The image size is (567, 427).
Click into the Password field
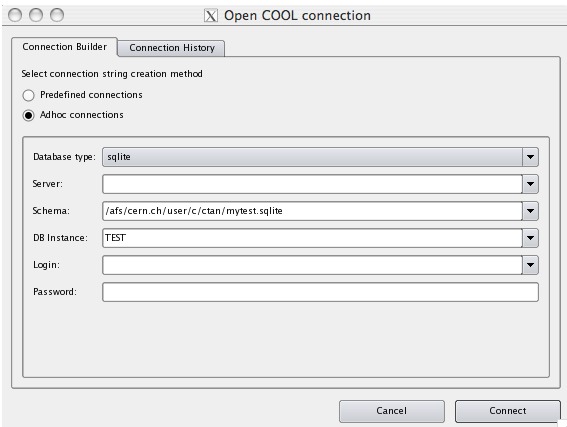pos(320,292)
